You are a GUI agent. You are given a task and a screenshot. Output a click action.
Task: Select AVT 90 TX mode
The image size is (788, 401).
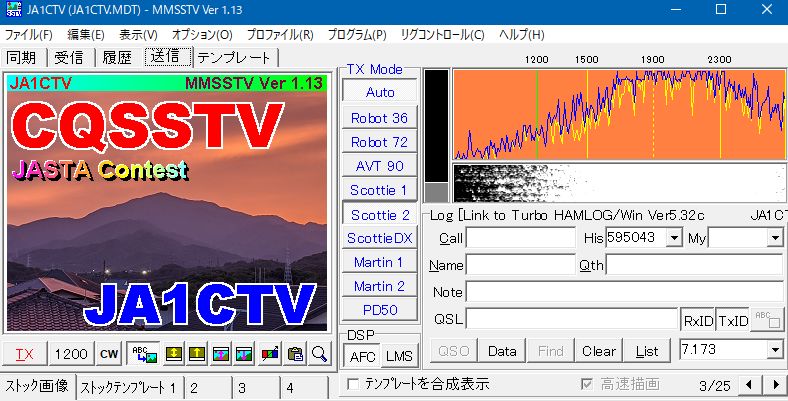379,166
